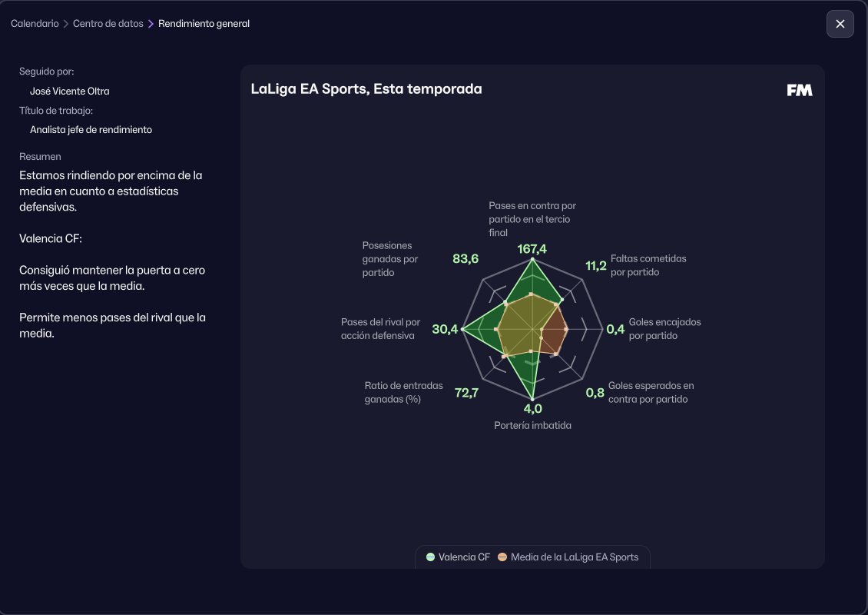Click orange league average legend swatch
868x615 pixels.
coord(502,557)
